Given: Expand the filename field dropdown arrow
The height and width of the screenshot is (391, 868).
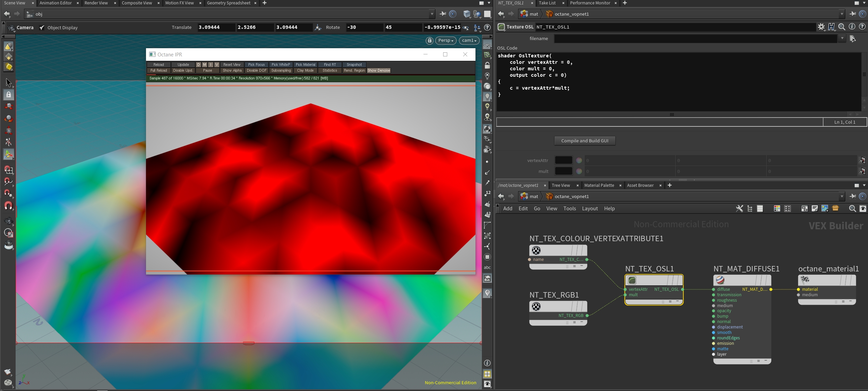Looking at the screenshot, I should 842,38.
